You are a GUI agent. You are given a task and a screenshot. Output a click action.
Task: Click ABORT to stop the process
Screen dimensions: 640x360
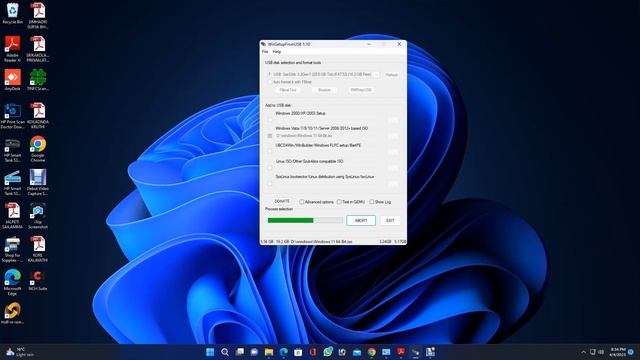[361, 220]
